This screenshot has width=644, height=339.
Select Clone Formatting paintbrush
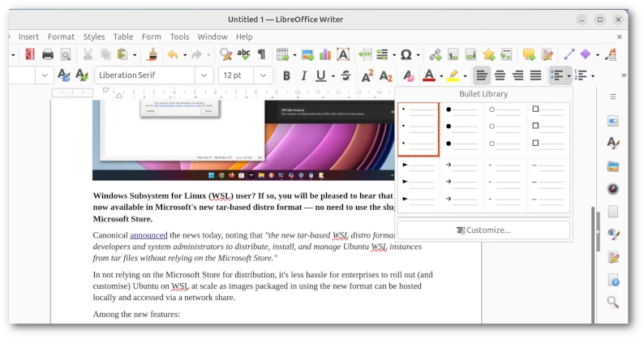coord(152,54)
